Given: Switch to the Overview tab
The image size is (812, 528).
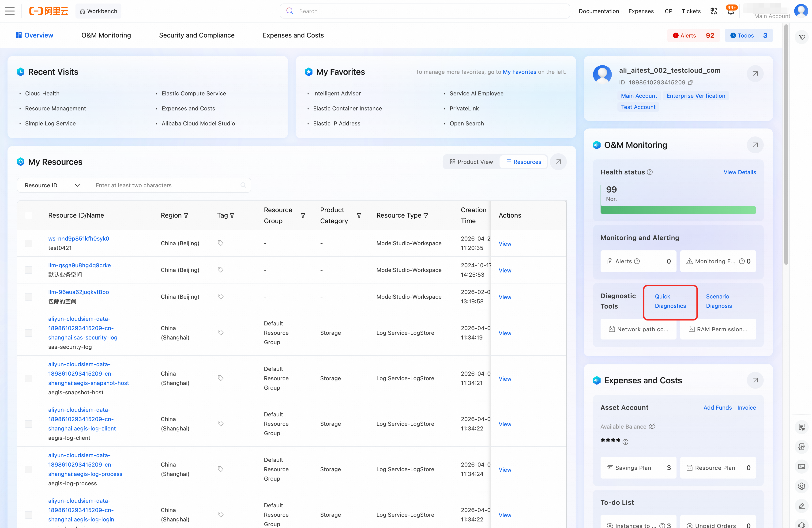Looking at the screenshot, I should click(34, 35).
